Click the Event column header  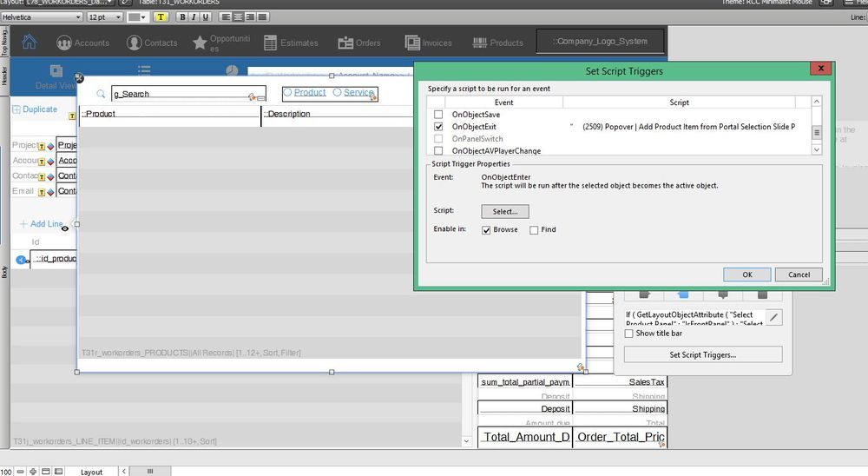click(x=503, y=102)
